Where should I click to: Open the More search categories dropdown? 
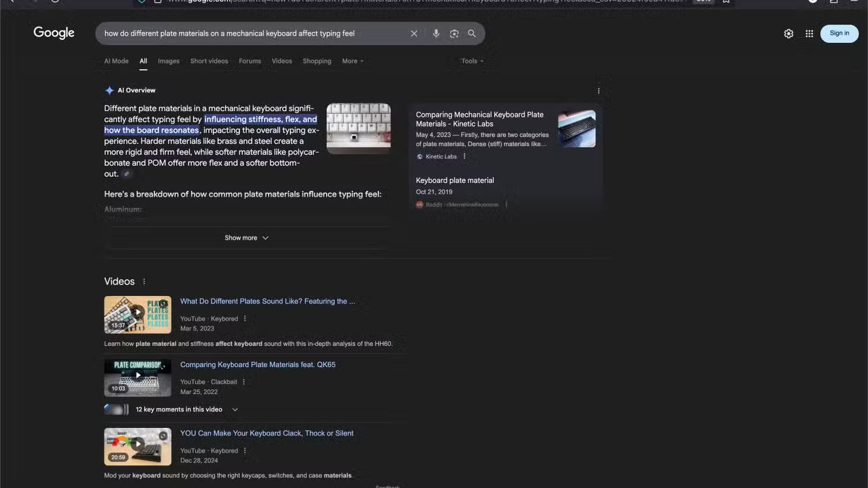[x=352, y=61]
